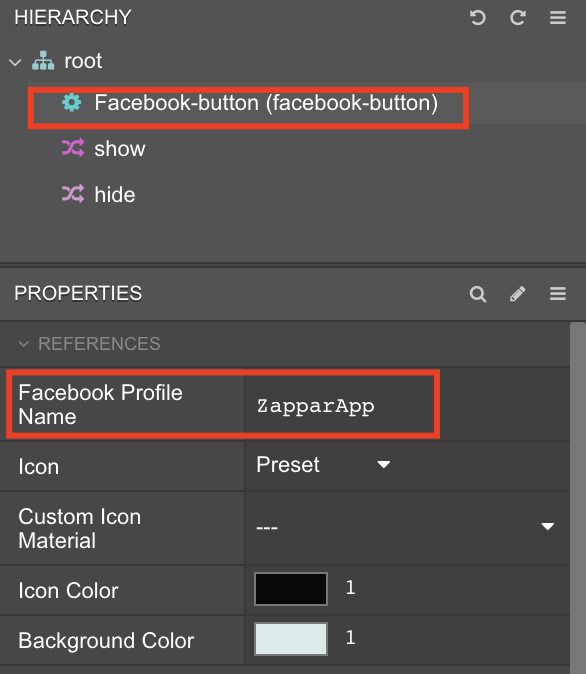The width and height of the screenshot is (586, 674).
Task: Open the Custom Icon Material dropdown
Action: point(405,527)
